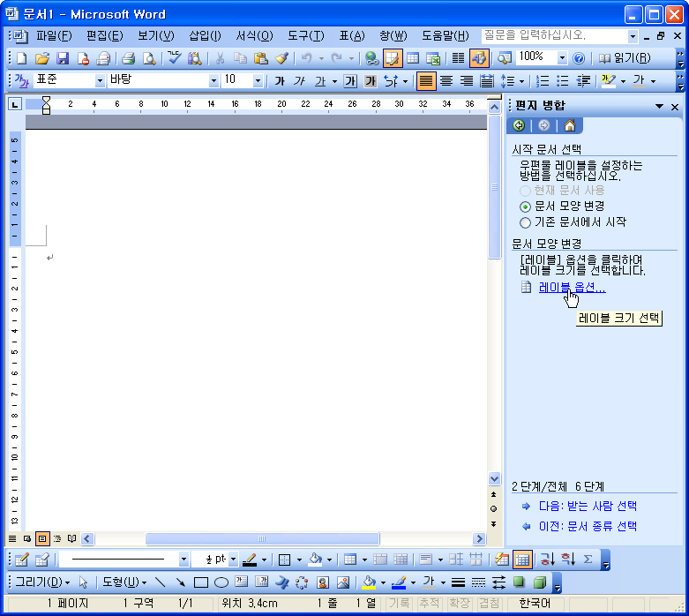Toggle character border 가 button
This screenshot has width=689, height=616.
[x=350, y=81]
